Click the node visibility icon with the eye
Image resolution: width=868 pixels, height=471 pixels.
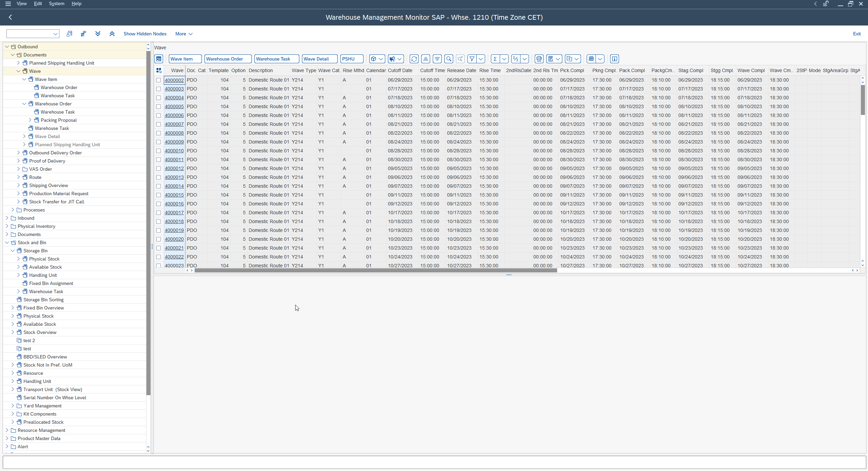[84, 34]
